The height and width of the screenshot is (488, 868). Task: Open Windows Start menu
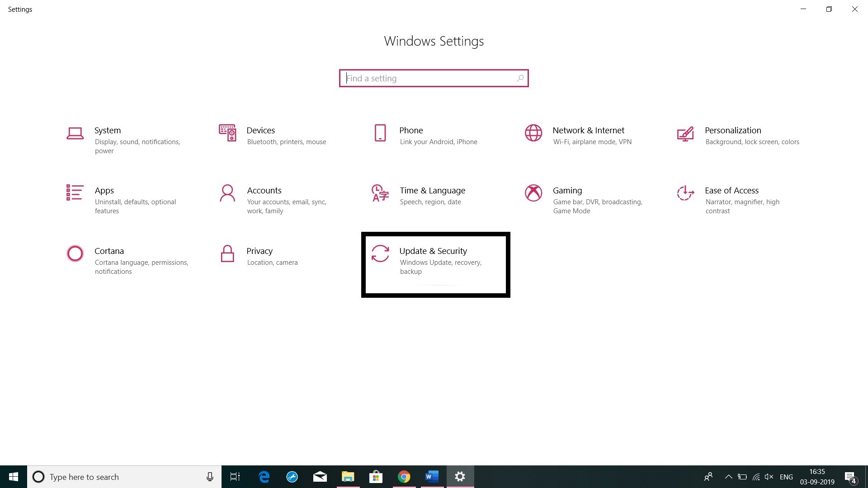pyautogui.click(x=13, y=476)
